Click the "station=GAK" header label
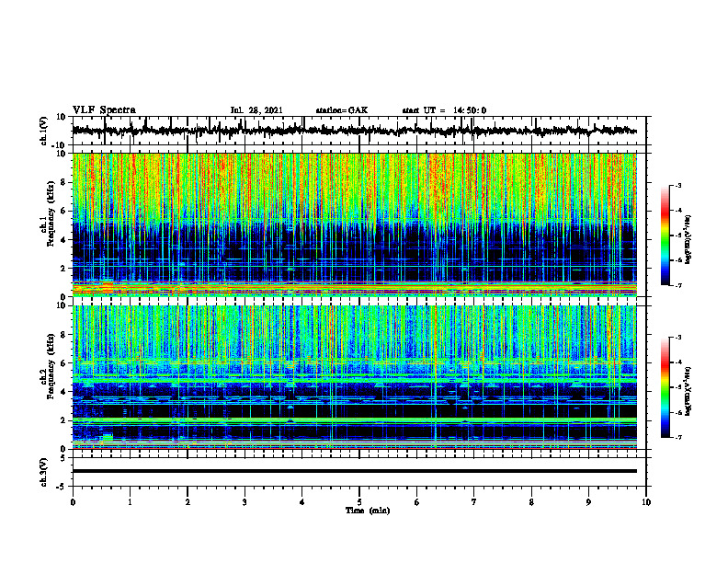 click(x=342, y=110)
